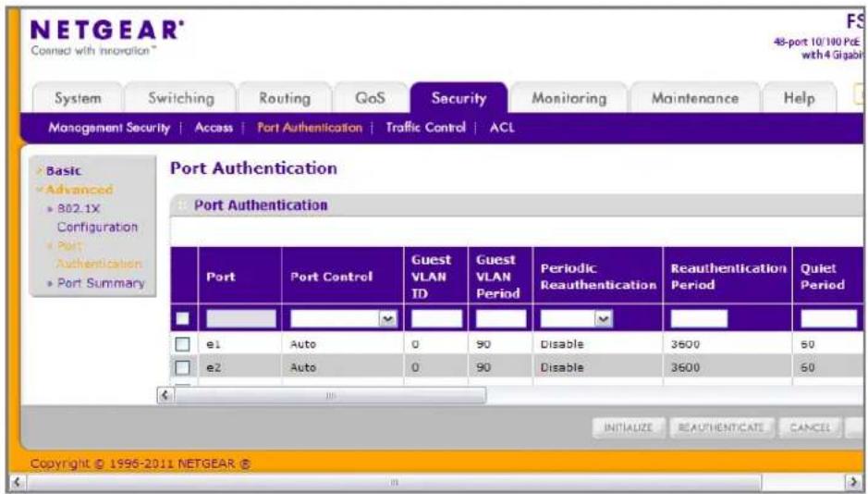Click the Port Control column header

[x=343, y=276]
